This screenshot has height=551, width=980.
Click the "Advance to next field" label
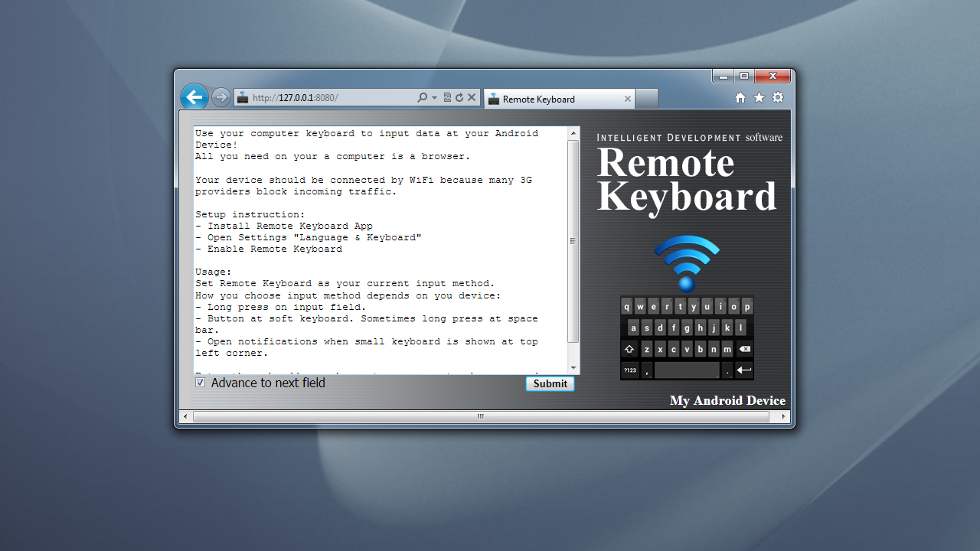click(268, 383)
